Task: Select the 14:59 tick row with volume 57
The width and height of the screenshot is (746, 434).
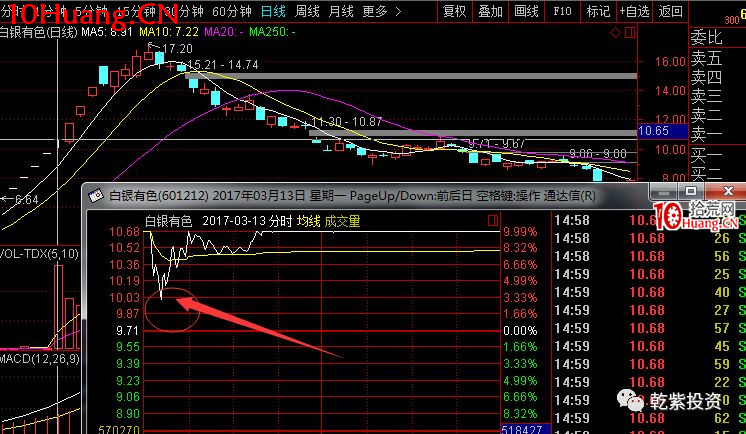Action: pos(650,328)
